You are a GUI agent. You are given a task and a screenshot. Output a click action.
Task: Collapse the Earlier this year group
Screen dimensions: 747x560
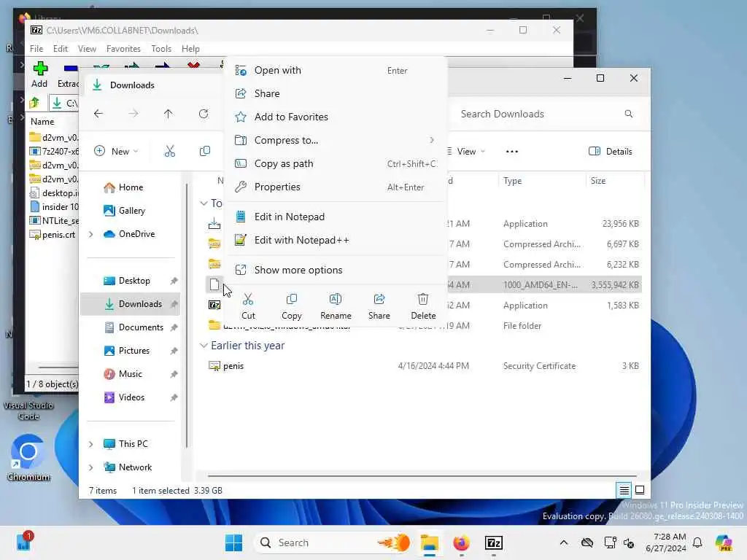pos(204,345)
